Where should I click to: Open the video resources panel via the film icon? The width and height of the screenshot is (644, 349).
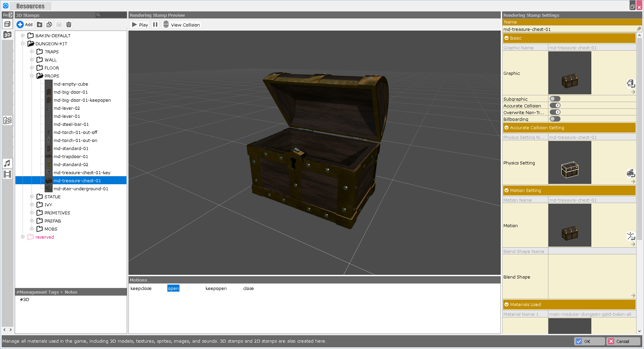pos(7,174)
